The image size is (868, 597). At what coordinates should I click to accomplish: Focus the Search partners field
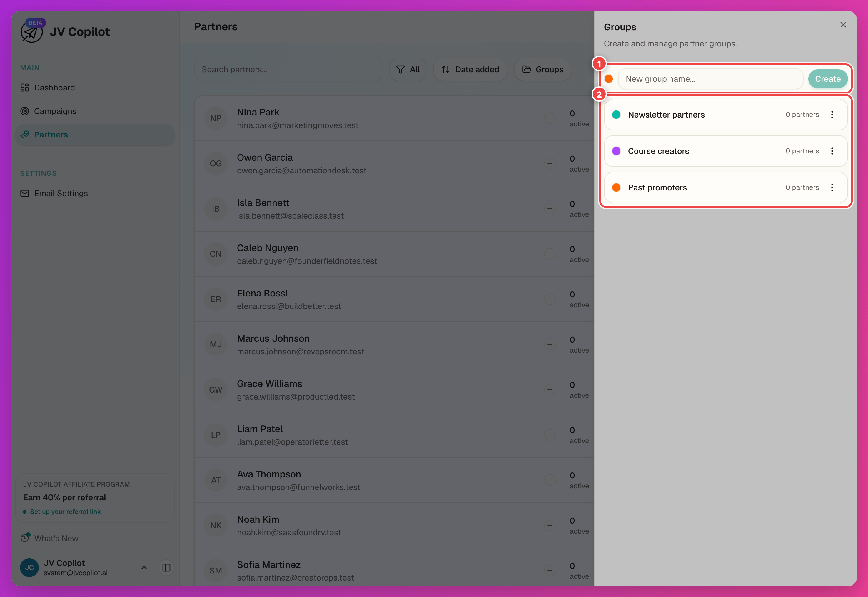pos(288,69)
